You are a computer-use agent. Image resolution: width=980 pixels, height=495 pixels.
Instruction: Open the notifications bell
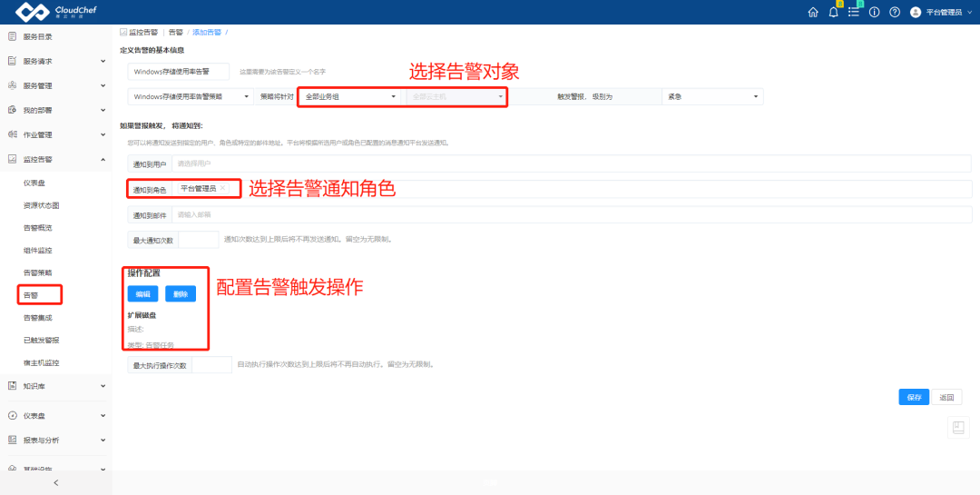pos(833,13)
